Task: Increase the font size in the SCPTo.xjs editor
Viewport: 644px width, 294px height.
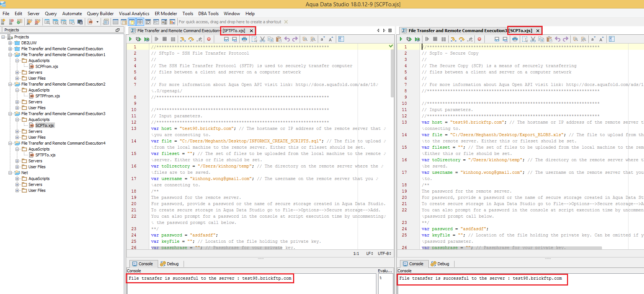Action: [602, 39]
